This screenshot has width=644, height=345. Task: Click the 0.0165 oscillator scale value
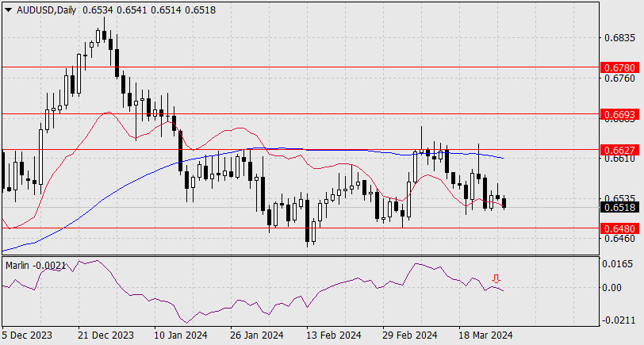pos(617,263)
